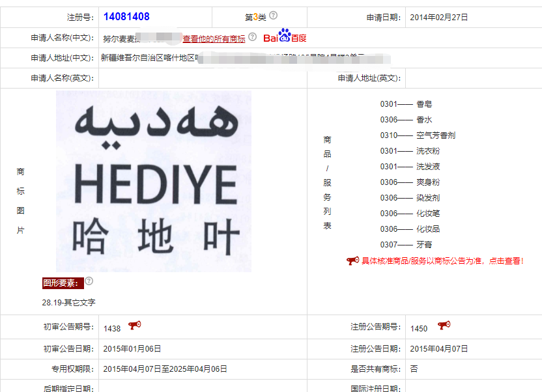The height and width of the screenshot is (392, 542).
Task: Click the help icon next to 图形要素
Action: [x=89, y=281]
